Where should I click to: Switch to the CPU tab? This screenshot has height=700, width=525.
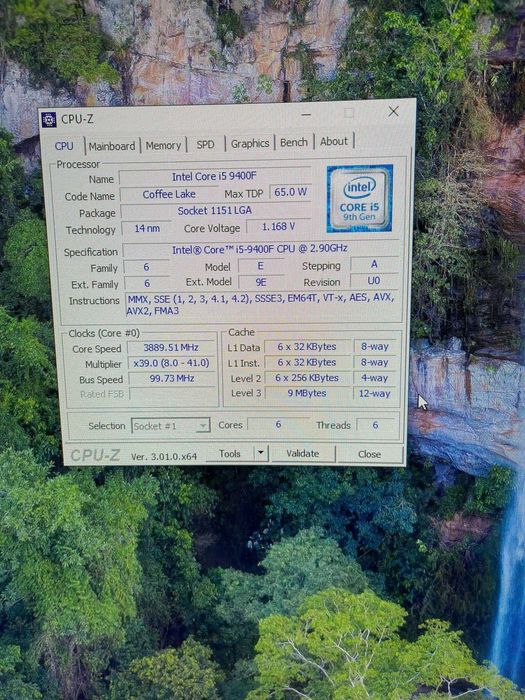(63, 146)
